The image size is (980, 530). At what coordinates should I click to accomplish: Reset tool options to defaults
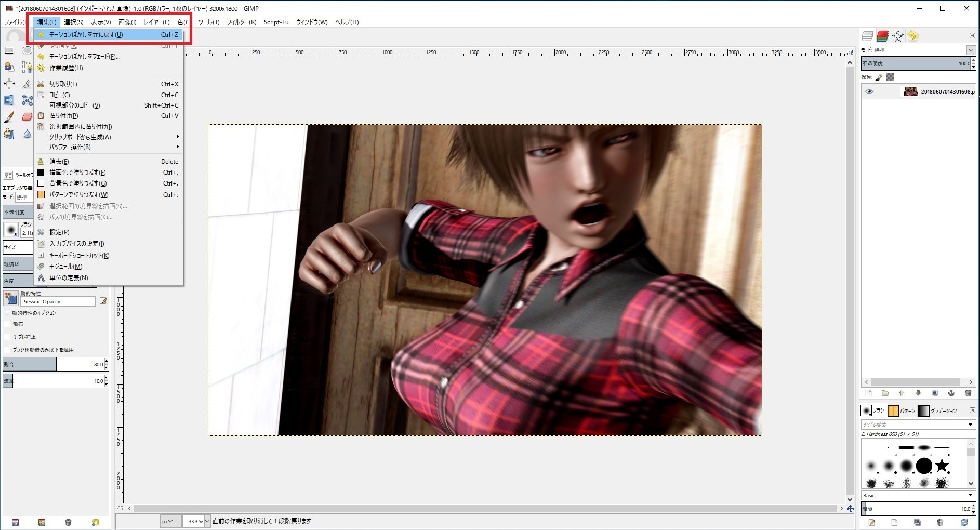95,522
